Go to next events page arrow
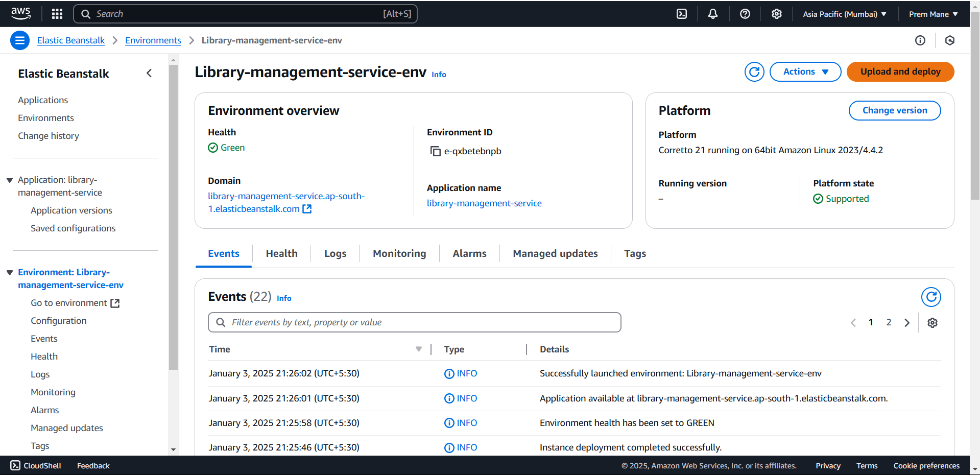The width and height of the screenshot is (980, 475). pos(907,323)
